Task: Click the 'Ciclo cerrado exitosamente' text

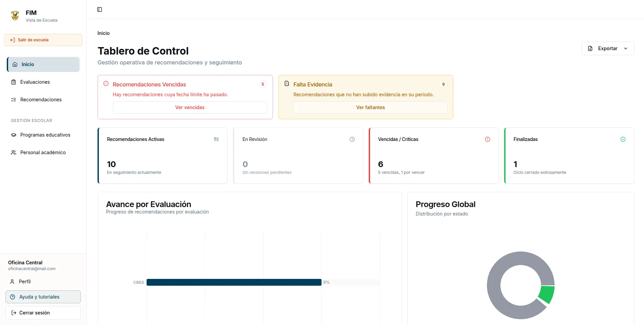Action: click(540, 172)
